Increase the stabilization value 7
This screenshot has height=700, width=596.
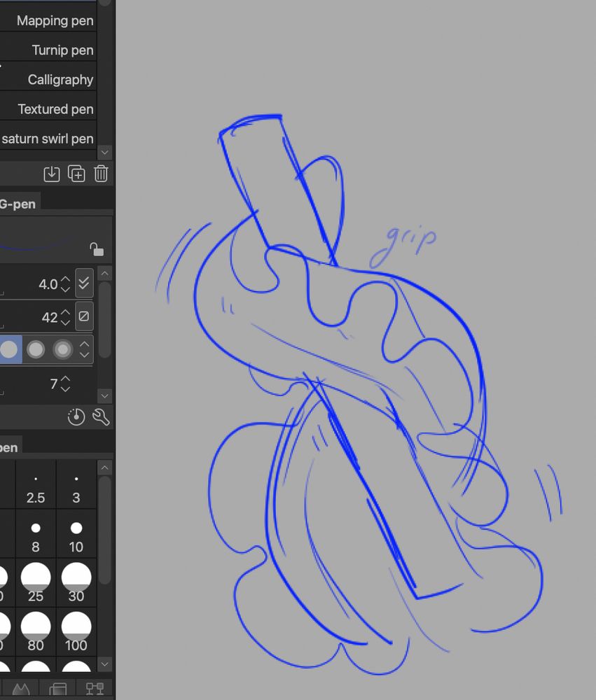click(65, 379)
